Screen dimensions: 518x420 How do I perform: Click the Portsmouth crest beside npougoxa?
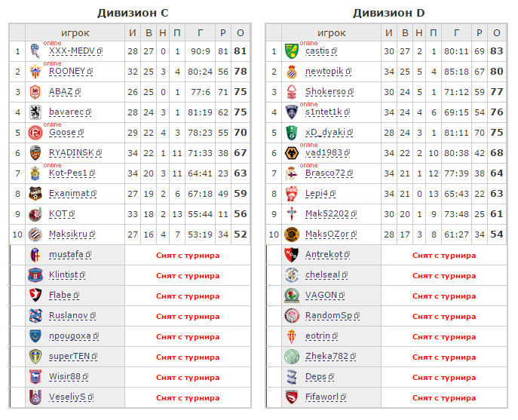[35, 336]
